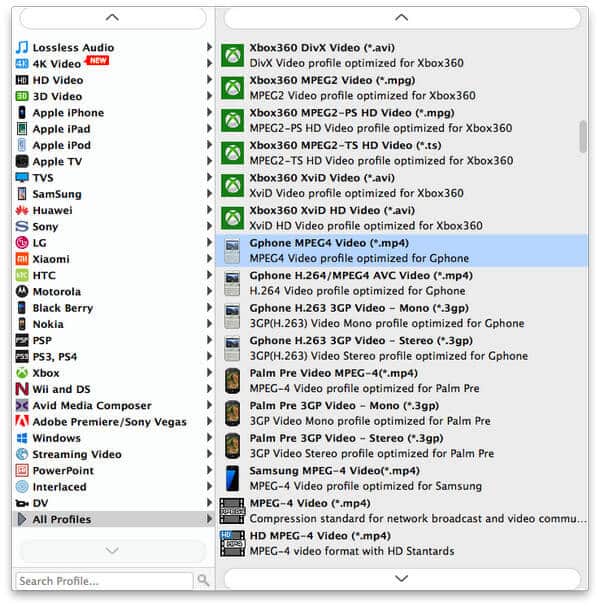Expand the All Profiles arrow
This screenshot has height=607, width=600.
coord(209,519)
